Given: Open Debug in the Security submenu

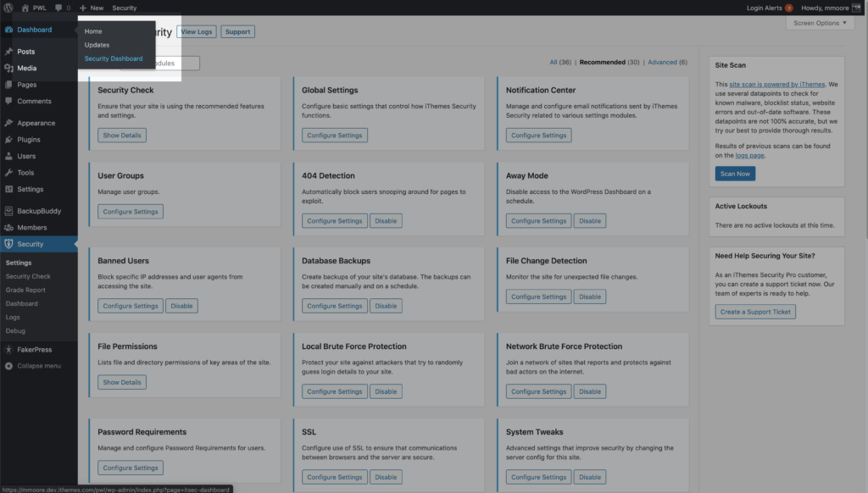Looking at the screenshot, I should point(15,331).
